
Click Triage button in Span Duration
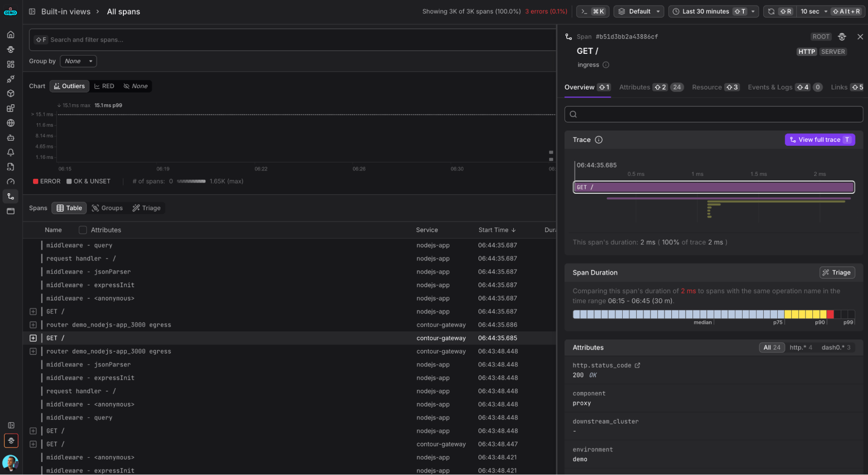coord(837,273)
